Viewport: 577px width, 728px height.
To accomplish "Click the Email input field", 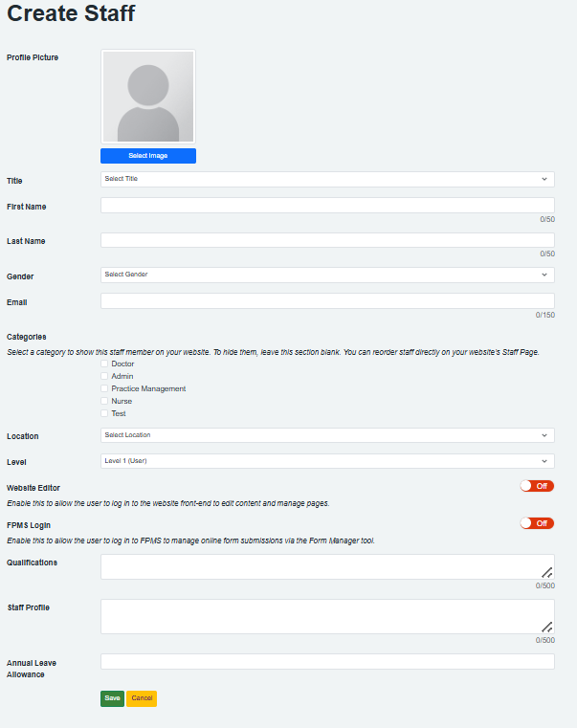I will (x=327, y=301).
